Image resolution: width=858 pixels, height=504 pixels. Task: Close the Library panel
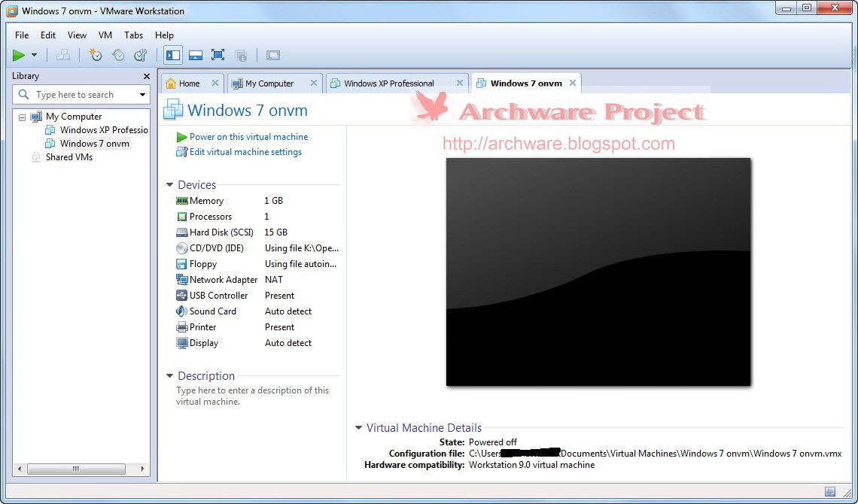point(146,77)
